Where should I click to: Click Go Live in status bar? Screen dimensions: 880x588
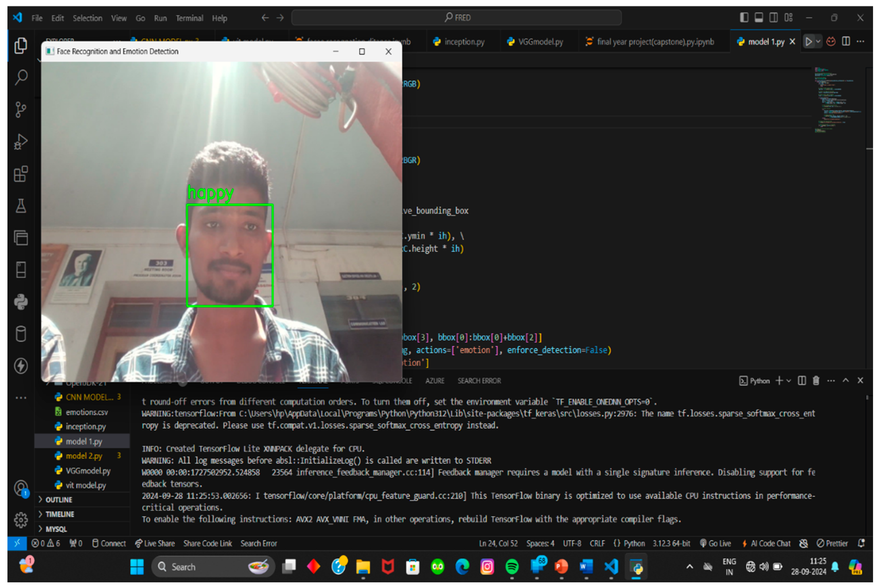click(715, 544)
